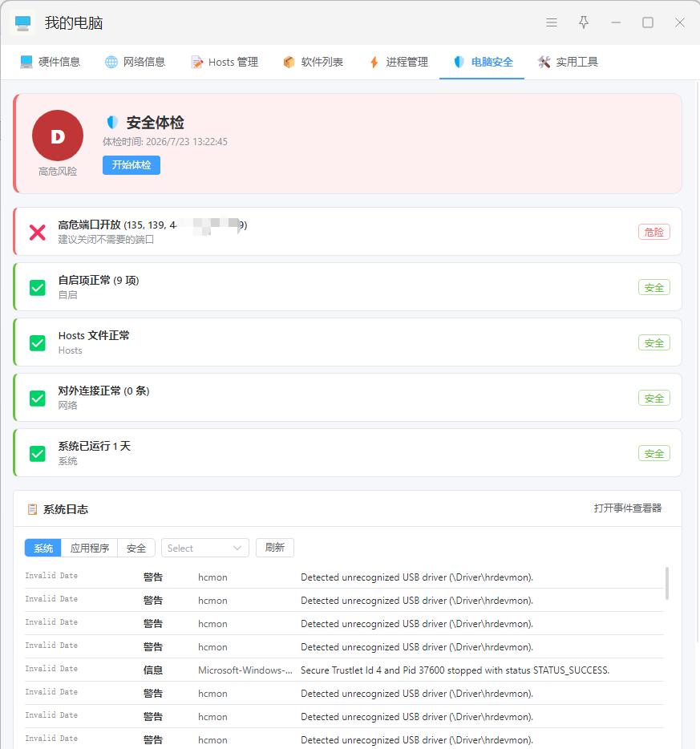
Task: Open the Hosts 管理 tab
Action: tap(224, 62)
